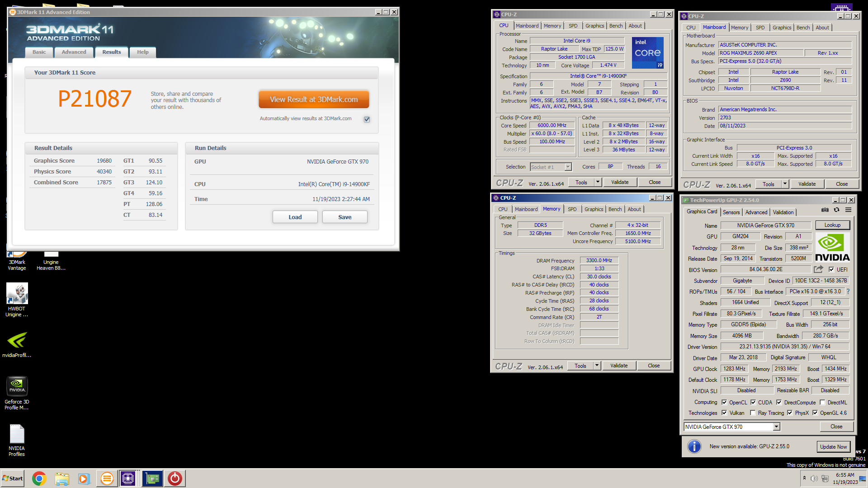
Task: Toggle the UEFI checkbox in GPU-Z
Action: coord(831,269)
